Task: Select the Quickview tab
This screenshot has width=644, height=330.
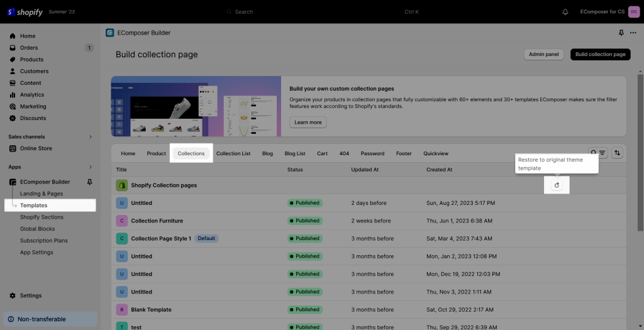Action: 436,153
